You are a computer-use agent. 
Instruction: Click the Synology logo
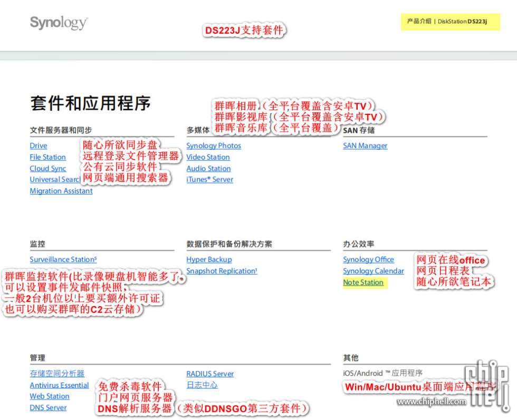(x=59, y=23)
